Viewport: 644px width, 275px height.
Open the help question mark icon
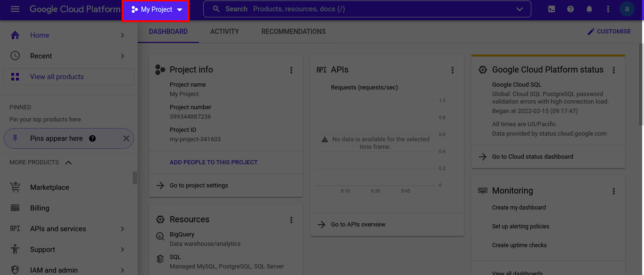[570, 9]
